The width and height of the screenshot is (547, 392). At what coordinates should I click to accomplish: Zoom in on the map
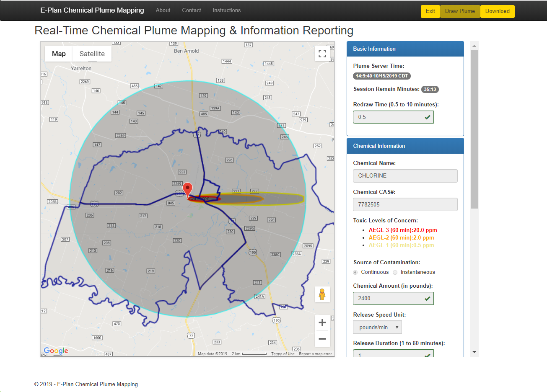[x=322, y=322]
